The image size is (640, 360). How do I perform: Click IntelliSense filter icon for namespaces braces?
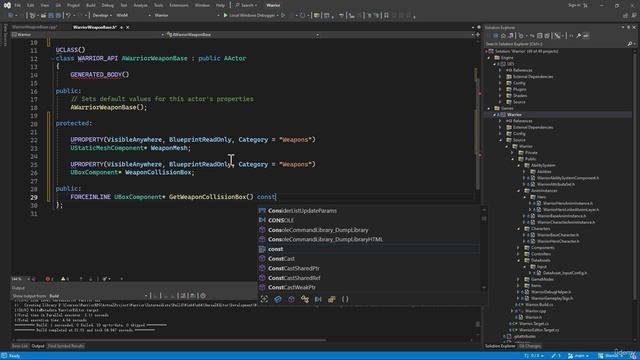tap(345, 299)
